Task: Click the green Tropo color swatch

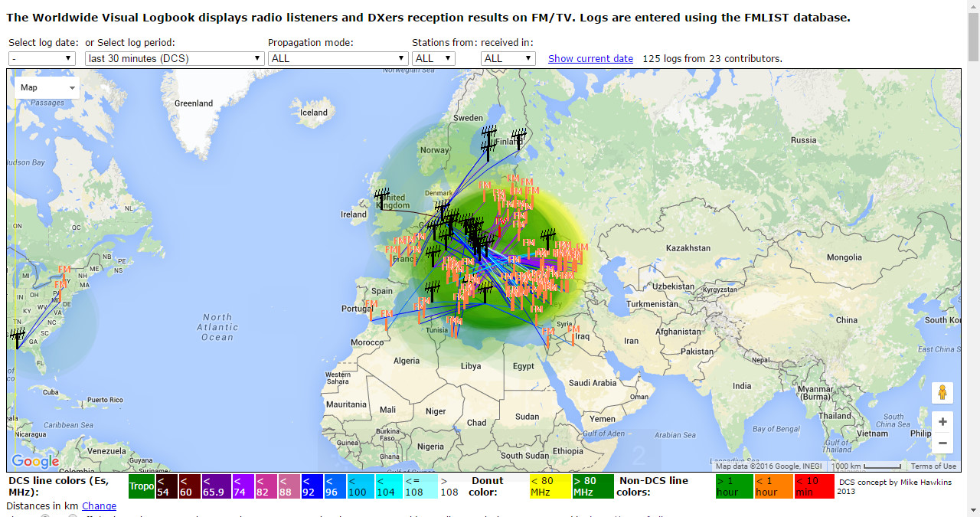Action: point(142,486)
